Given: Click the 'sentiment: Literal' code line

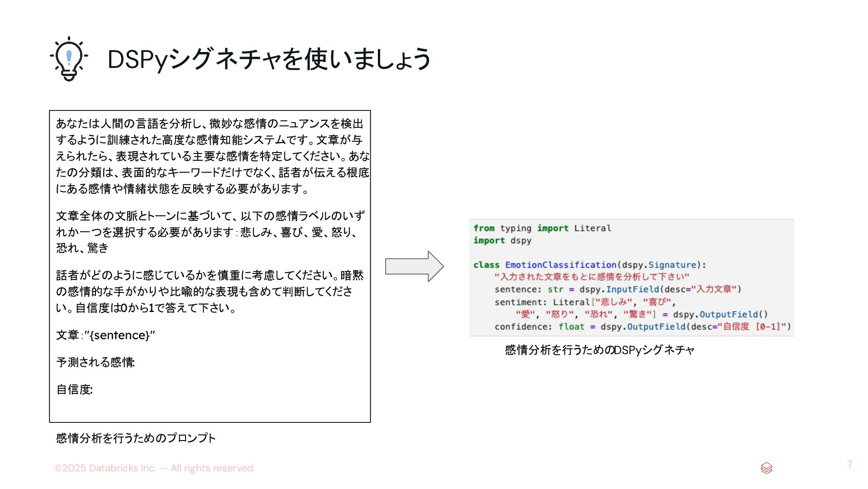Looking at the screenshot, I should coord(585,302).
